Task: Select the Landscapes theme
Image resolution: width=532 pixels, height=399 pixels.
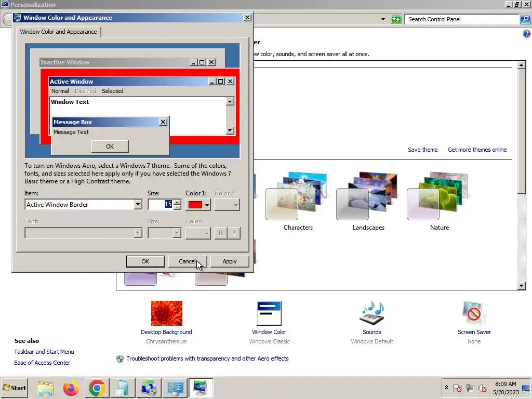Action: point(368,201)
